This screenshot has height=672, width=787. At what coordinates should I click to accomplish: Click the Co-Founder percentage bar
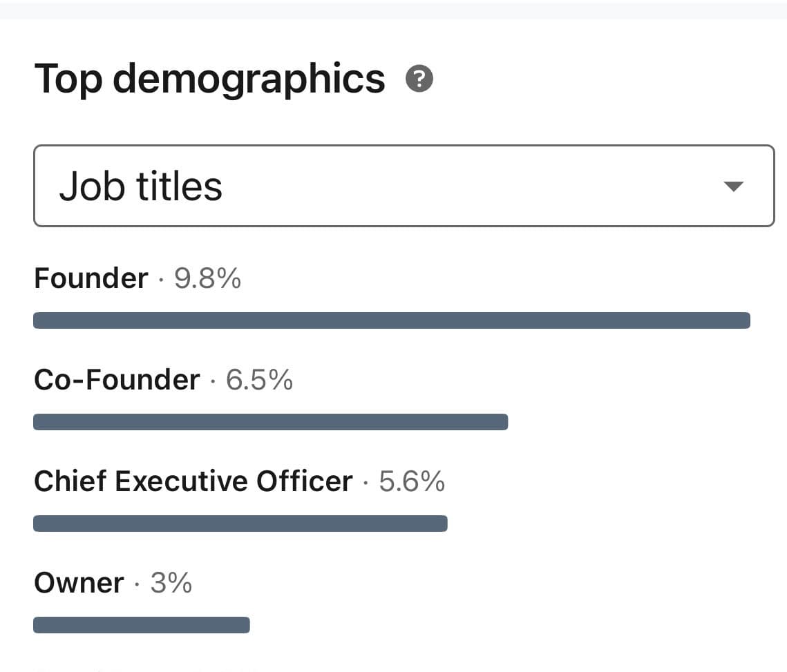pyautogui.click(x=271, y=422)
